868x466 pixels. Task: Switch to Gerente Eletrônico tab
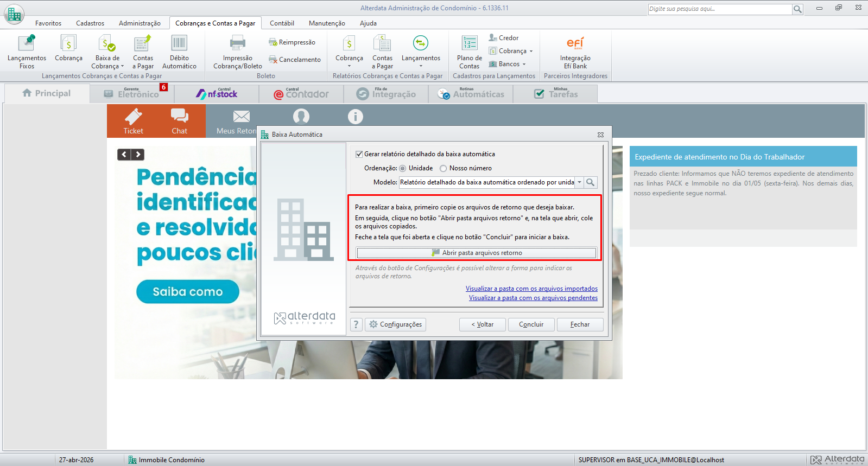pos(132,93)
